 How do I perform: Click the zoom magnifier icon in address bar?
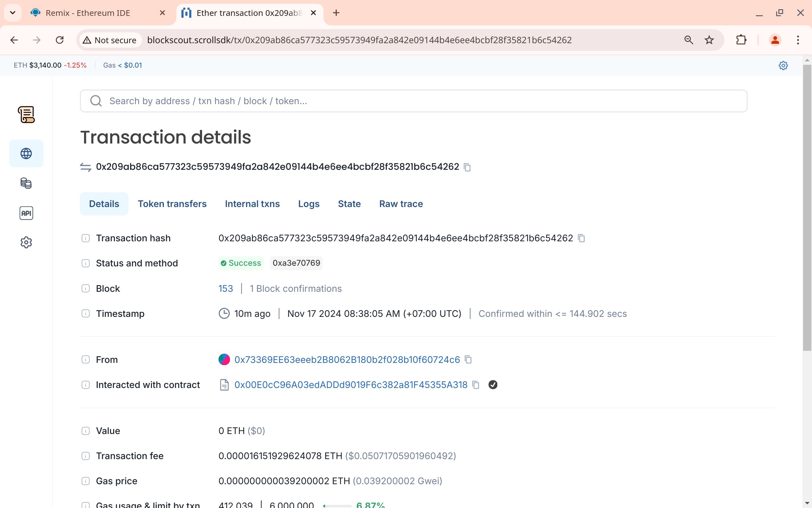[x=689, y=40]
